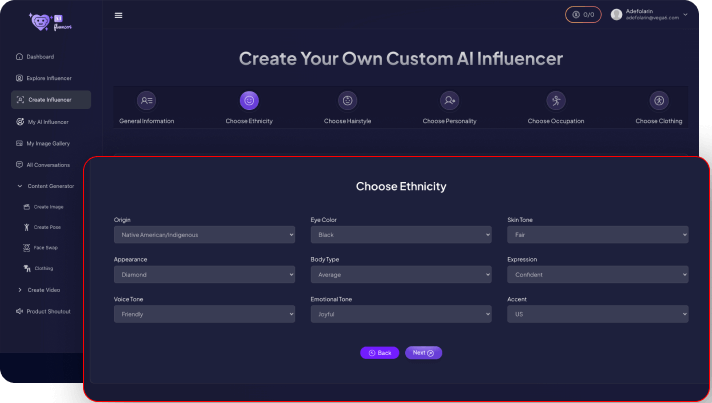Image resolution: width=712 pixels, height=403 pixels.
Task: Open Dashboard from sidebar
Action: coord(40,57)
